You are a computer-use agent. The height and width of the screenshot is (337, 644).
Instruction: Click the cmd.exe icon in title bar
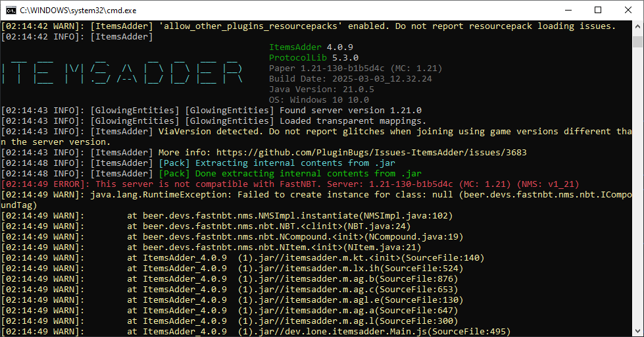tap(11, 11)
